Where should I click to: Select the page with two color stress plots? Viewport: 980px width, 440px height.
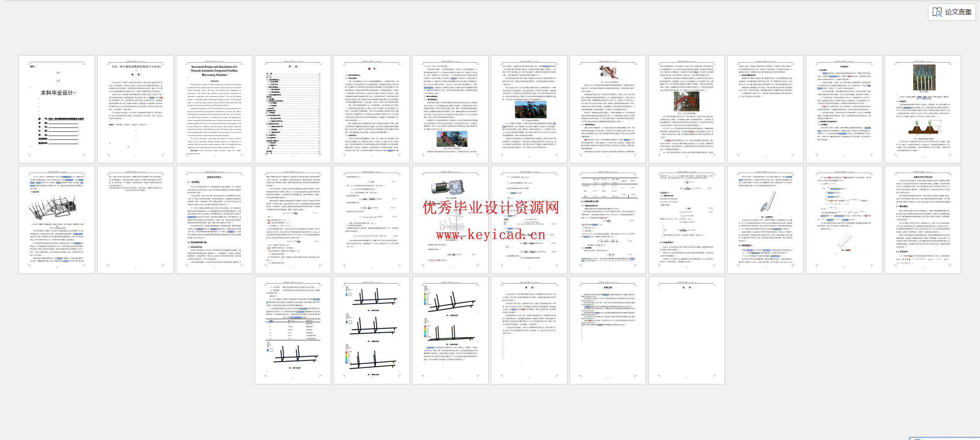(x=450, y=330)
